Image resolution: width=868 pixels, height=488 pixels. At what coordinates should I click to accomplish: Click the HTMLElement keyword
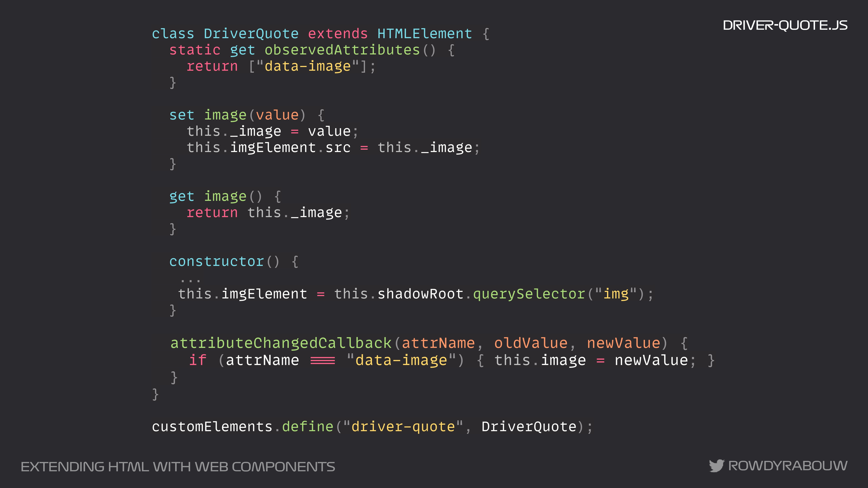point(425,34)
